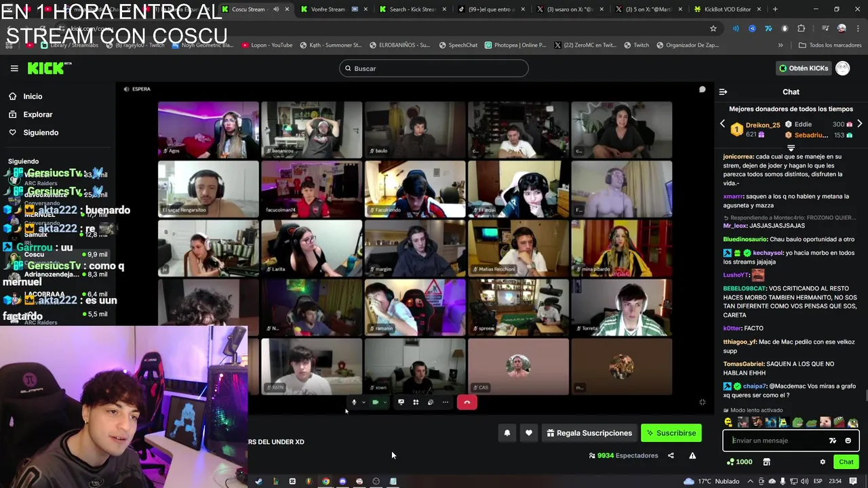Expand camera options dropdown arrow
Viewport: 868px width, 488px height.
coord(385,402)
